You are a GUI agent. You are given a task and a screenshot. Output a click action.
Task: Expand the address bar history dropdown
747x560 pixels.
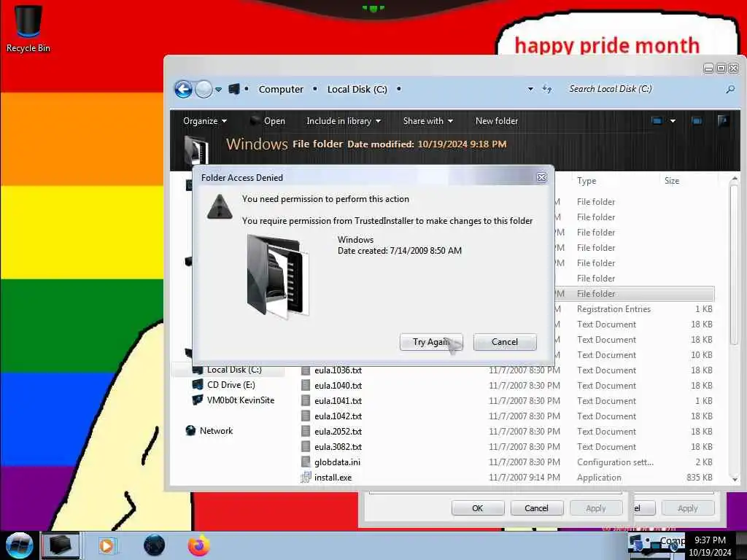pos(530,89)
